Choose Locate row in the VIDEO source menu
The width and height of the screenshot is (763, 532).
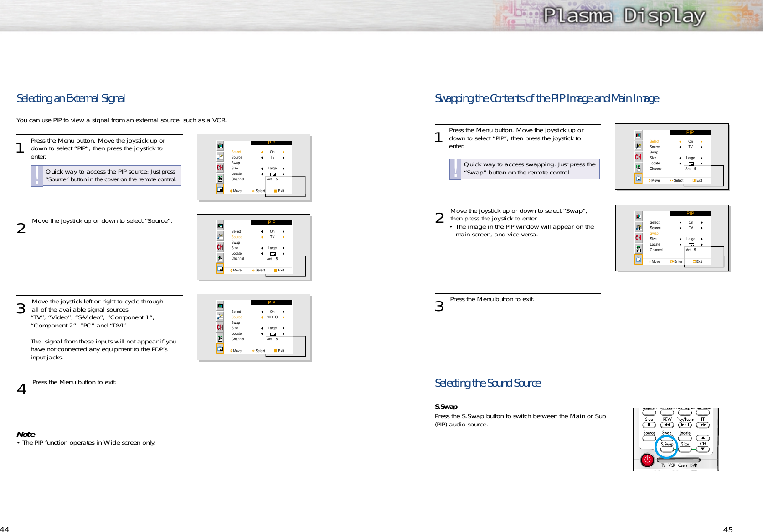[x=236, y=334]
